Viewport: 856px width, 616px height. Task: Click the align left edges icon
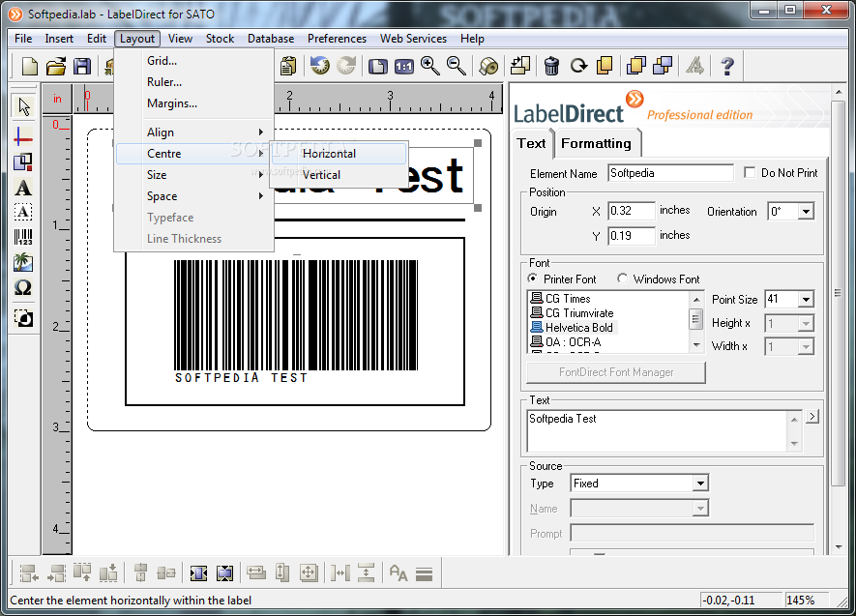click(x=29, y=573)
